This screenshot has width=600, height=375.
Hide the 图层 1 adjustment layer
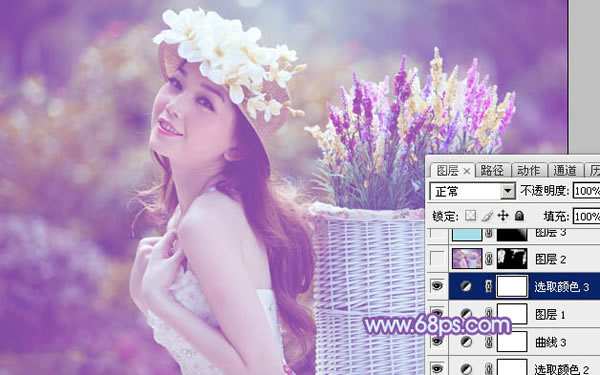437,314
